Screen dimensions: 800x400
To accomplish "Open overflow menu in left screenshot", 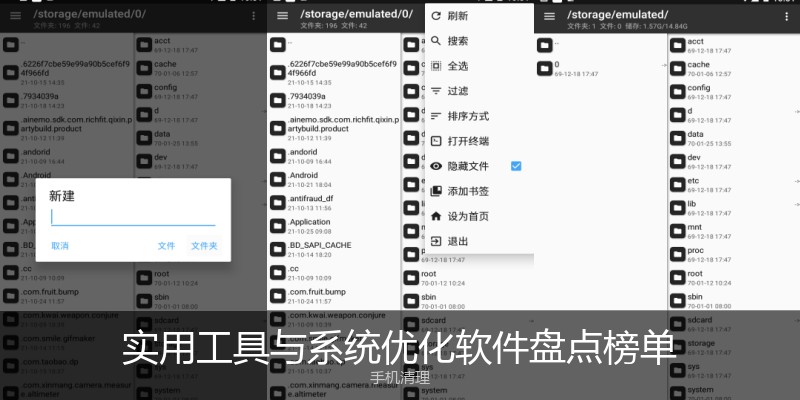I will [254, 16].
